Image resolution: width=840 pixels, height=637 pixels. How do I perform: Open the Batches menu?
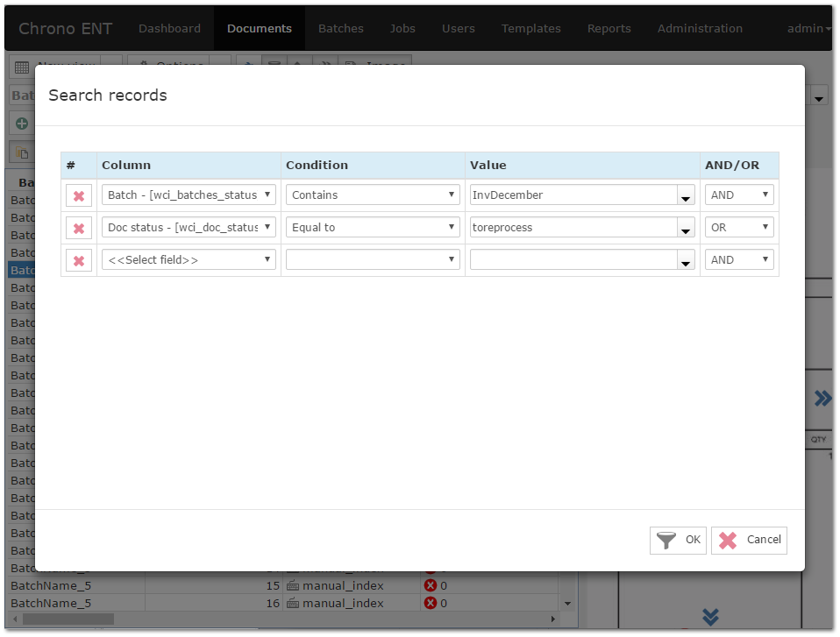click(341, 28)
